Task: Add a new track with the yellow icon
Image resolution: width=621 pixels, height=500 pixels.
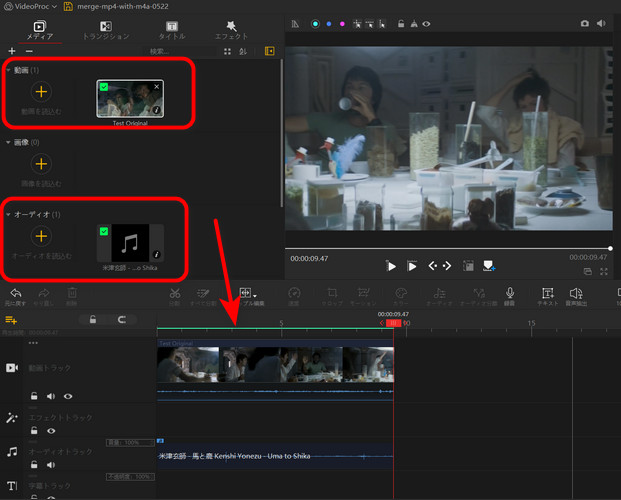Action: coord(11,320)
